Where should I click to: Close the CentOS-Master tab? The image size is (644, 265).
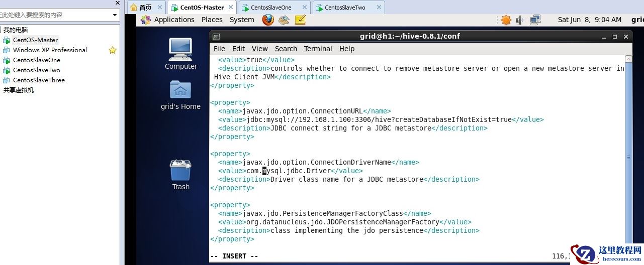point(231,8)
